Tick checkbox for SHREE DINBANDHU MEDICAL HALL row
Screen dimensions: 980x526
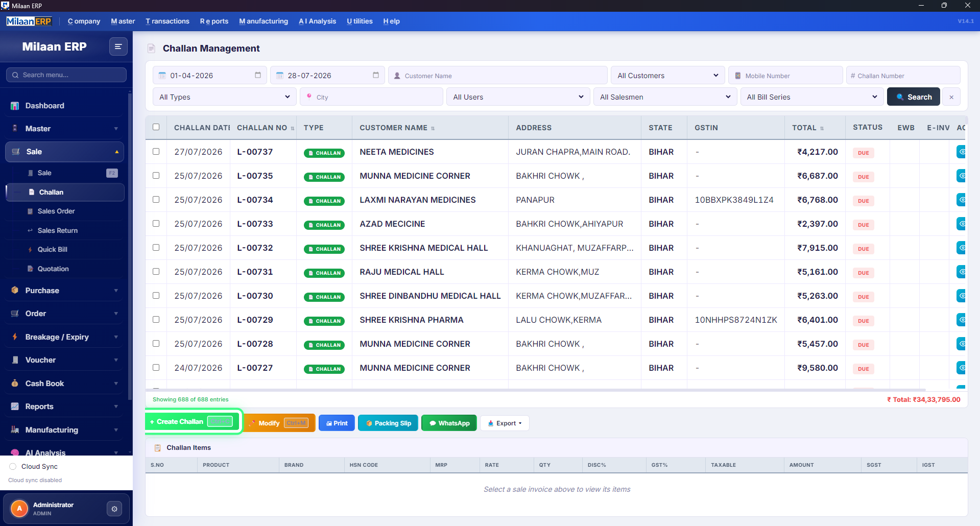tap(156, 296)
